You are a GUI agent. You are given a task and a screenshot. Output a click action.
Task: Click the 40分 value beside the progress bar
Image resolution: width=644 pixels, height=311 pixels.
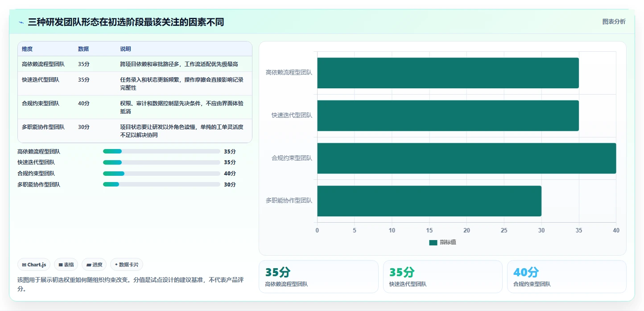point(230,174)
